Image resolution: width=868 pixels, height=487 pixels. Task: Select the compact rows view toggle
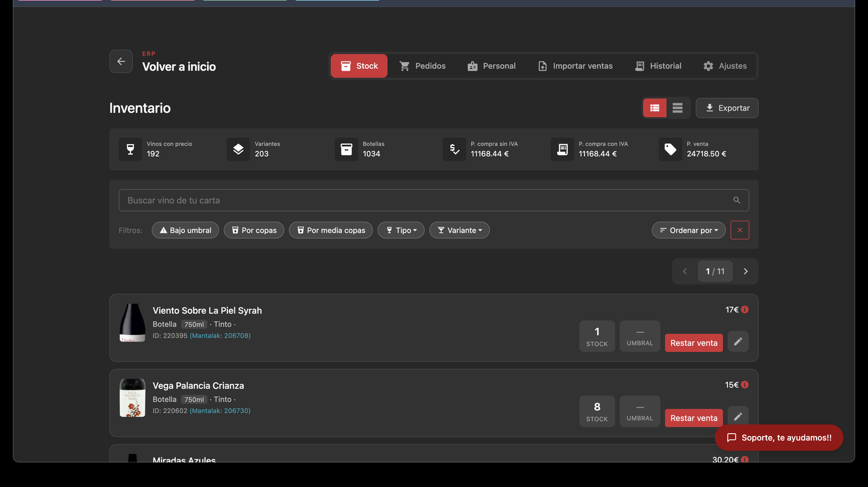pos(678,108)
